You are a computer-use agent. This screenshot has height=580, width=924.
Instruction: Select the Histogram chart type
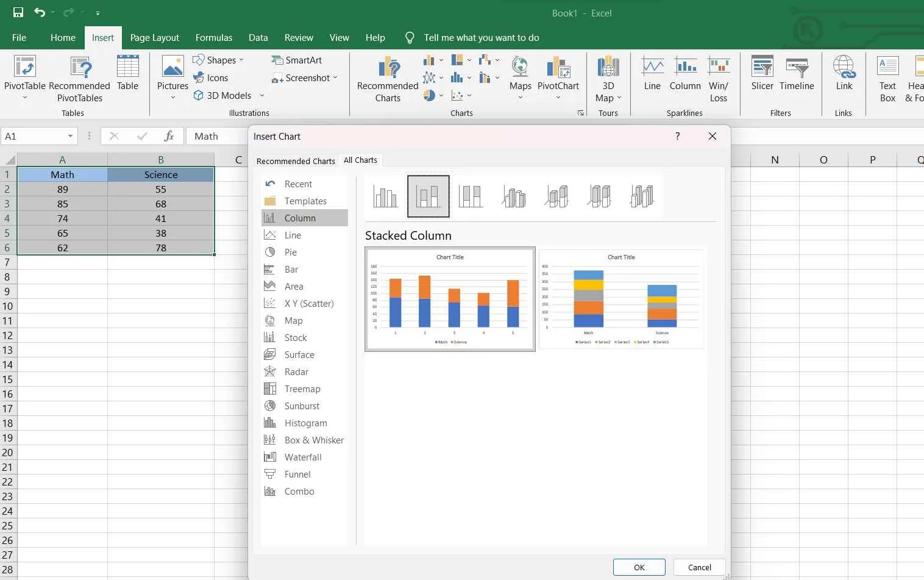click(305, 423)
